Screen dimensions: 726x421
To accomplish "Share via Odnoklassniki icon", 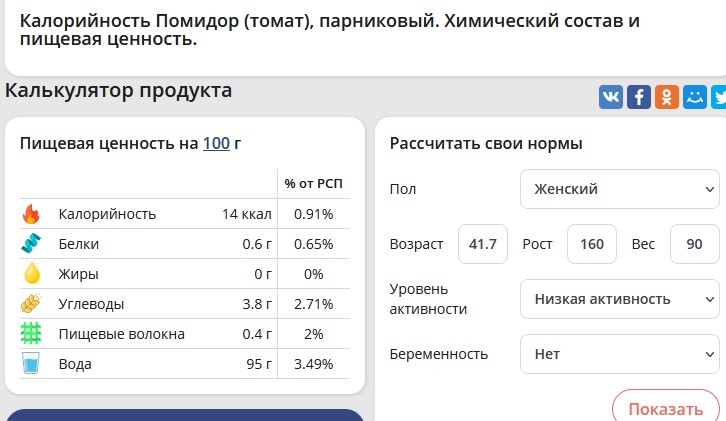I will (667, 97).
